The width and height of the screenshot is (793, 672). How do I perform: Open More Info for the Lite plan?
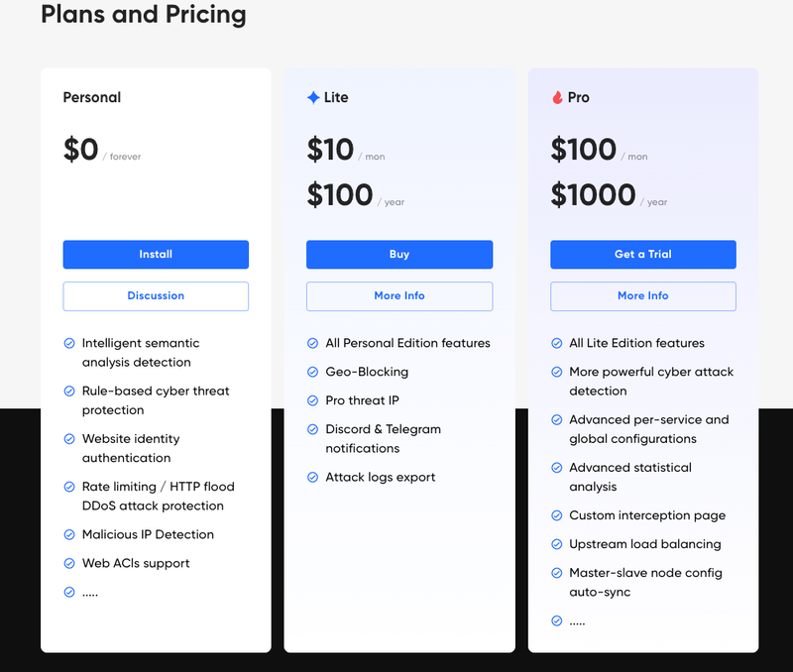coord(399,295)
